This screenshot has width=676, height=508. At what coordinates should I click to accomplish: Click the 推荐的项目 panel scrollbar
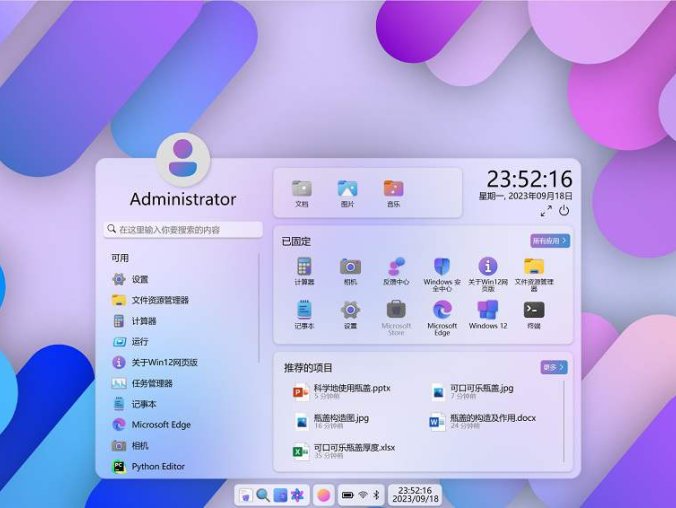coord(564,421)
